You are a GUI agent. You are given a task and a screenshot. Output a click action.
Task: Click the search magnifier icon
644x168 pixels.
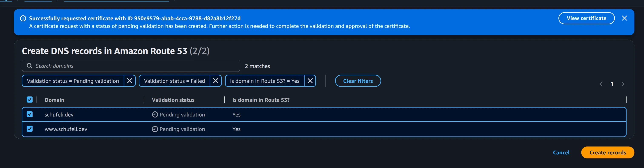point(30,66)
